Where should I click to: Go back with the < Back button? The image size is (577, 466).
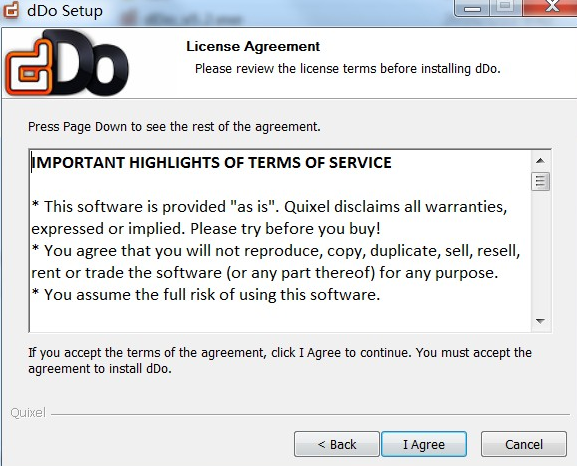(x=337, y=444)
